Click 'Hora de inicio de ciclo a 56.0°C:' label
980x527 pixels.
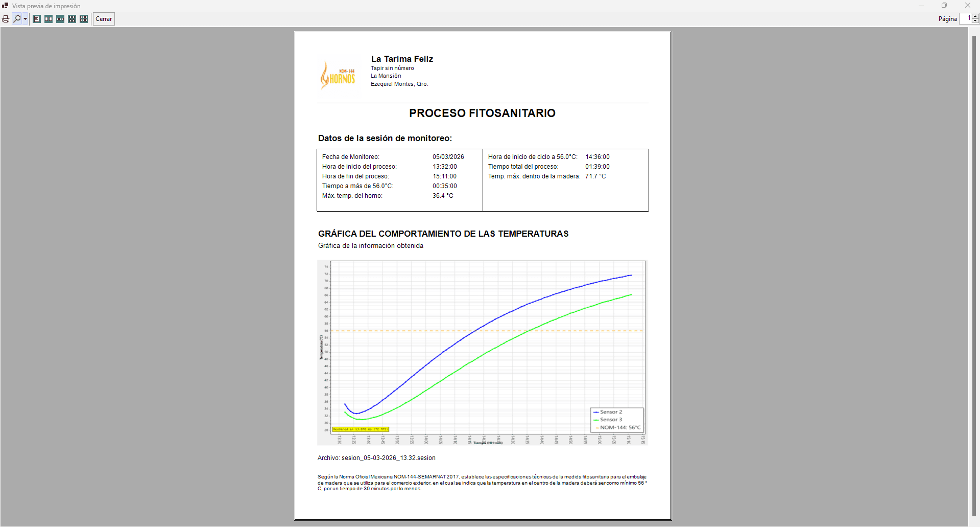click(533, 157)
